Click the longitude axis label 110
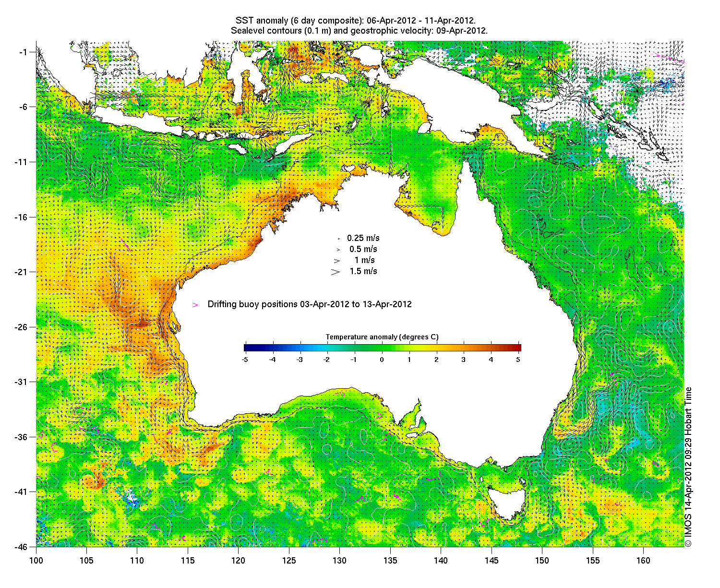This screenshot has height=588, width=720. pyautogui.click(x=137, y=561)
